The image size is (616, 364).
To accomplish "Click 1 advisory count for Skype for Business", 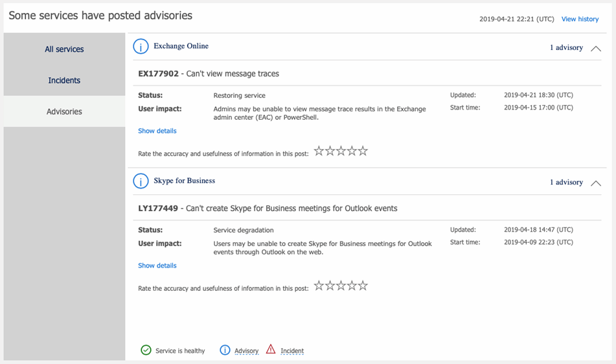I will [566, 182].
